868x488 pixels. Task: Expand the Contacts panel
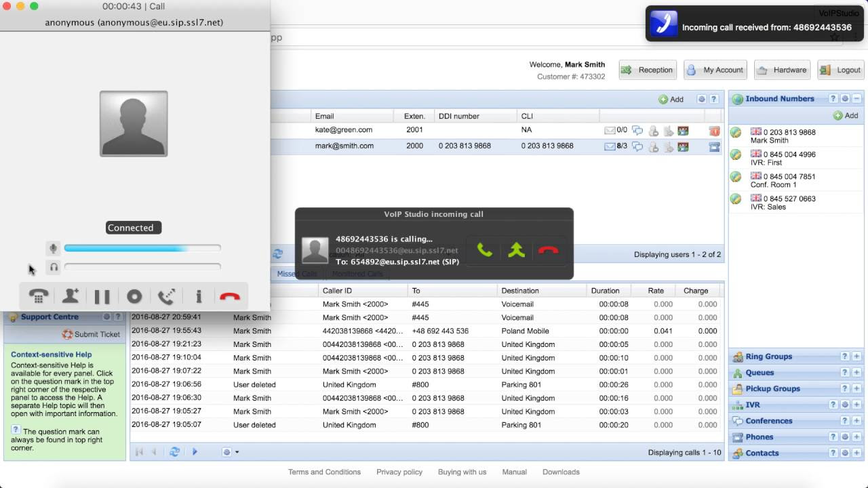856,453
